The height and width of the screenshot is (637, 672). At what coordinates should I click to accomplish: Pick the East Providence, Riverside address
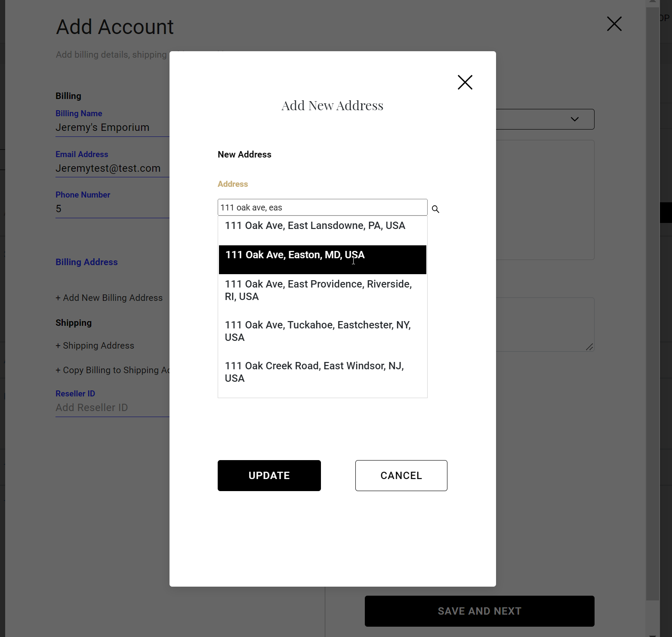(x=318, y=291)
